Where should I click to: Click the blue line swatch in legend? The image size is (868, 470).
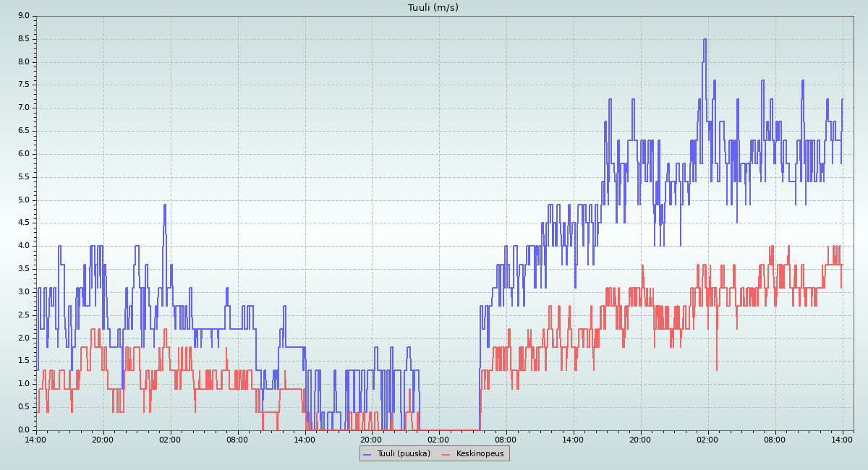[x=367, y=454]
